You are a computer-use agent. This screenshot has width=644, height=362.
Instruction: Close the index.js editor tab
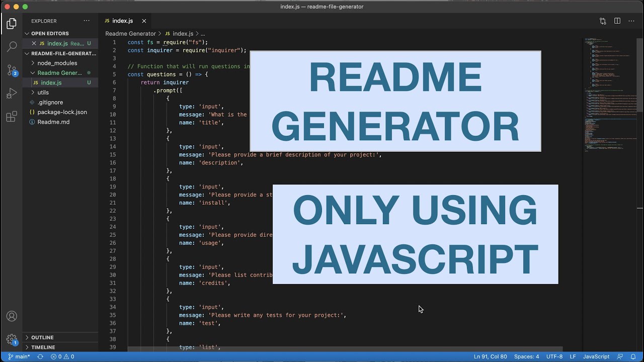point(144,21)
